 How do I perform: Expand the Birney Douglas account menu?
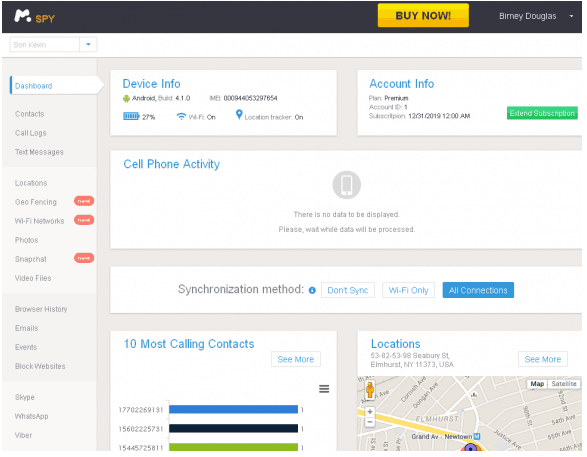[571, 16]
